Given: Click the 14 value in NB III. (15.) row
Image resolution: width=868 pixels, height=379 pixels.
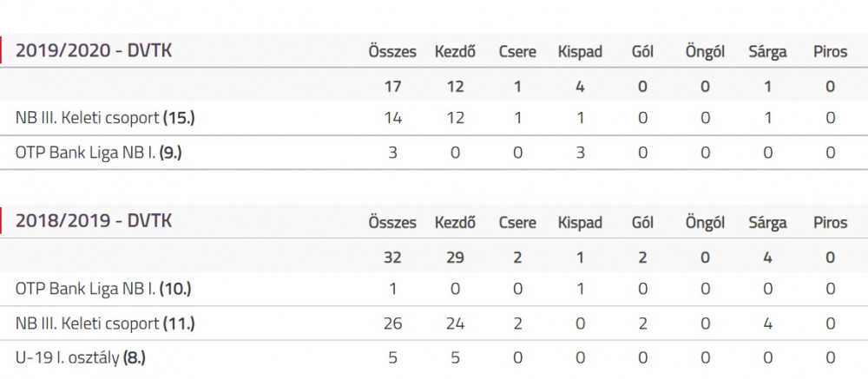Looking at the screenshot, I should (x=392, y=118).
